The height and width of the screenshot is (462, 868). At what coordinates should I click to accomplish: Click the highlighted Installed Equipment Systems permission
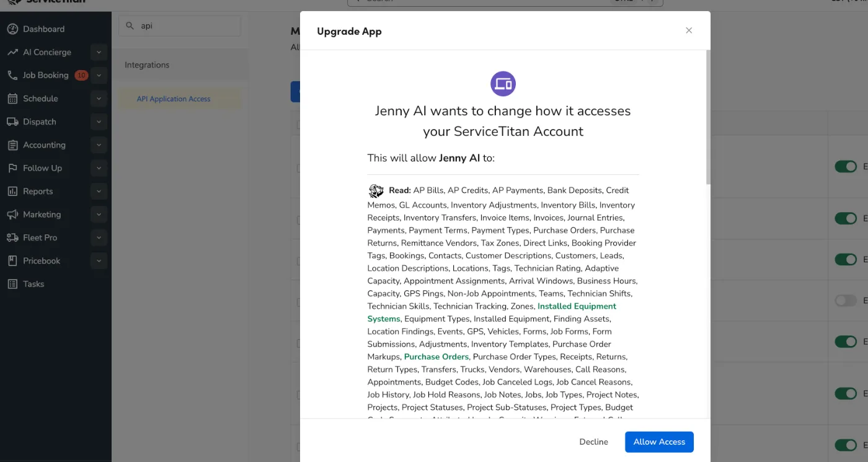[492, 313]
